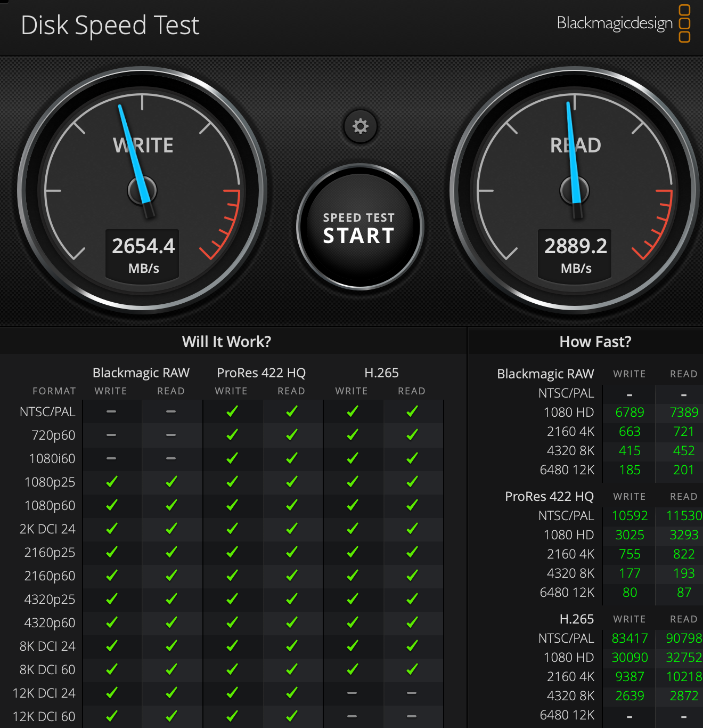The image size is (703, 728).
Task: Click the 12K DCI 60 format row label
Action: click(x=44, y=717)
